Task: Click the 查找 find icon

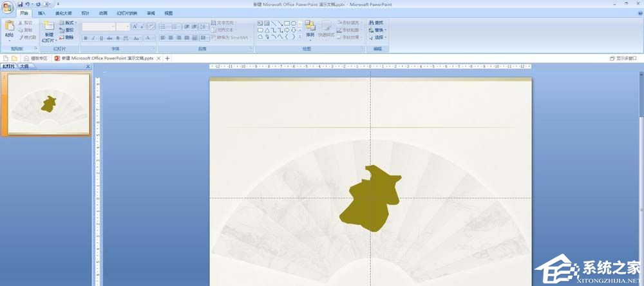Action: tap(377, 23)
